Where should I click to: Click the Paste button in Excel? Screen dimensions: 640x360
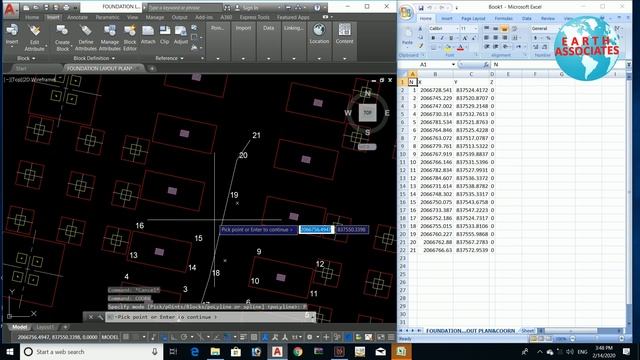[x=407, y=37]
